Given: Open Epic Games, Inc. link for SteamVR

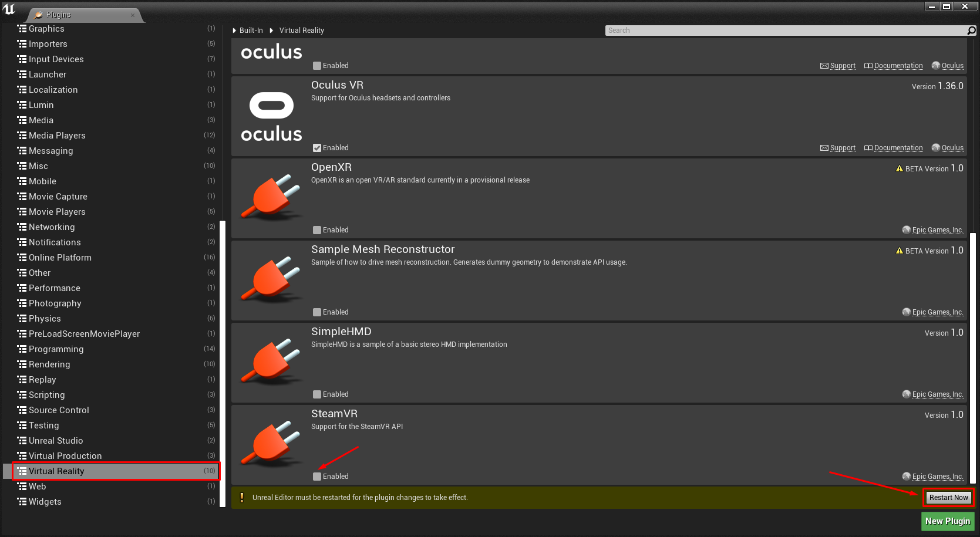Looking at the screenshot, I should click(938, 477).
